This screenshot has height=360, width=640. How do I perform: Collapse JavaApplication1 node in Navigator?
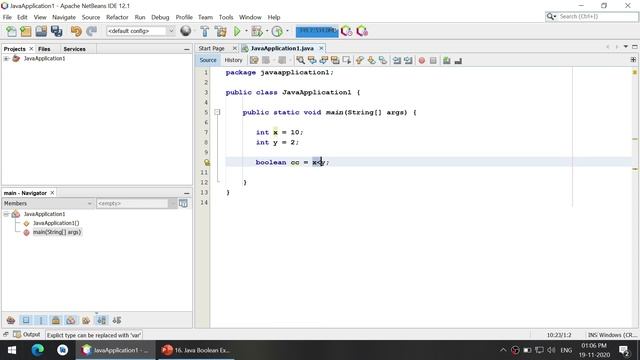(x=6, y=214)
